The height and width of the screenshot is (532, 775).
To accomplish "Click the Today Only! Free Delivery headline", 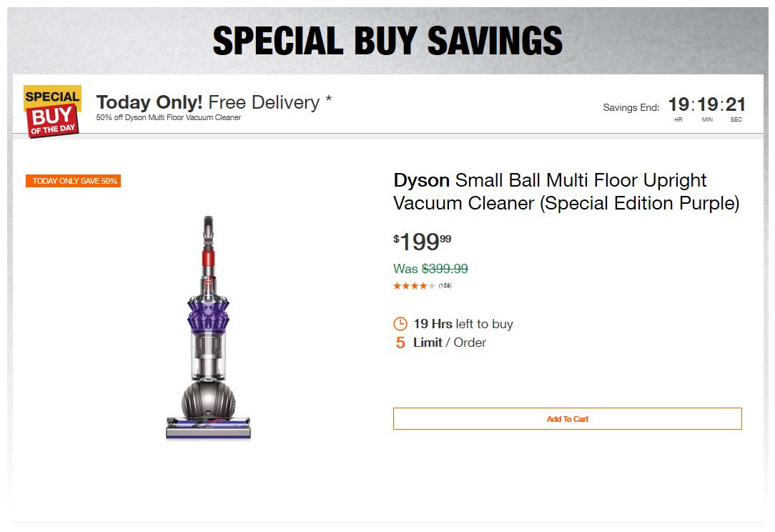I will [214, 102].
